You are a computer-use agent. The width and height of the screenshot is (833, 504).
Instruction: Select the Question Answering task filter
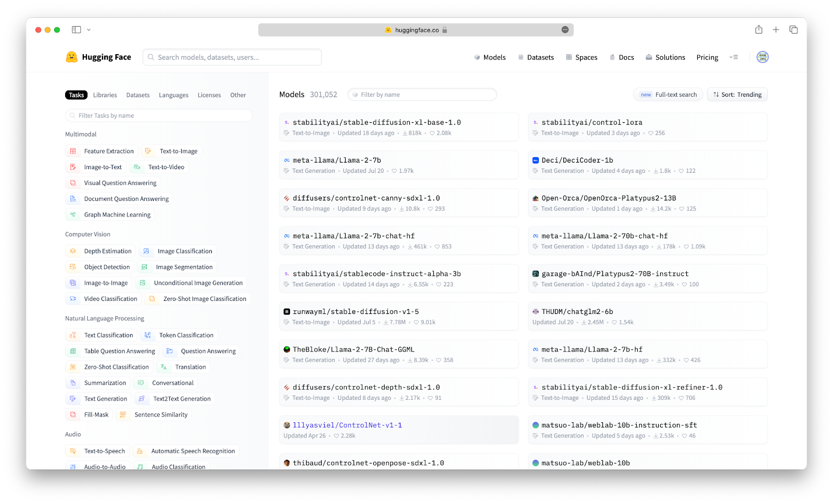coord(201,351)
